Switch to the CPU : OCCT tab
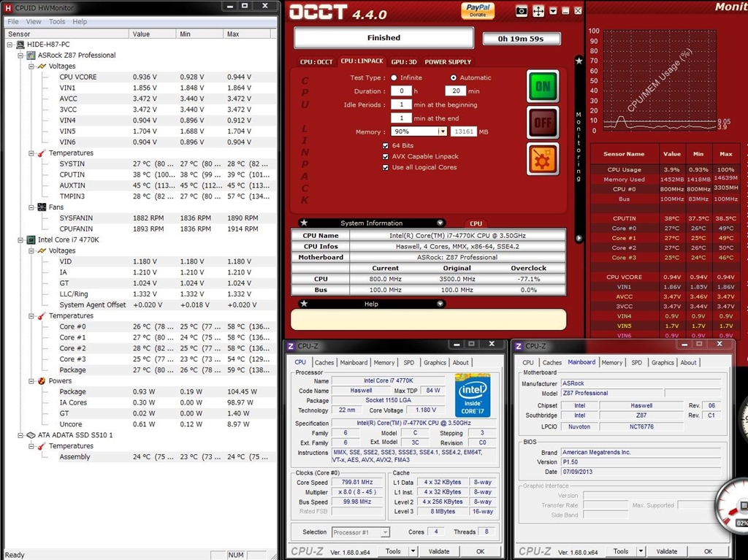Image resolution: width=748 pixels, height=560 pixels. coord(316,61)
